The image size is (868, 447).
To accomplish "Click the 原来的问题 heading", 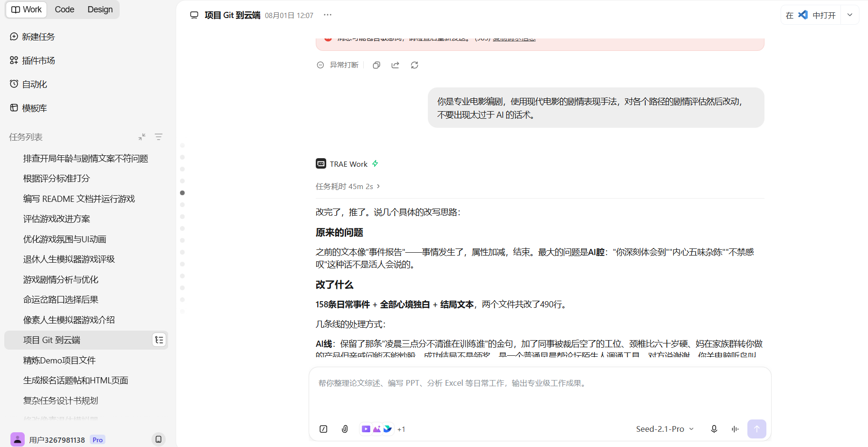I will point(340,232).
